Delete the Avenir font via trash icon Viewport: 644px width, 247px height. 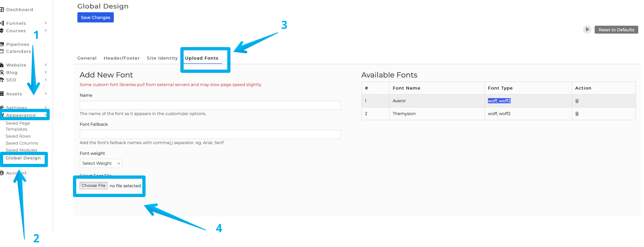[577, 101]
